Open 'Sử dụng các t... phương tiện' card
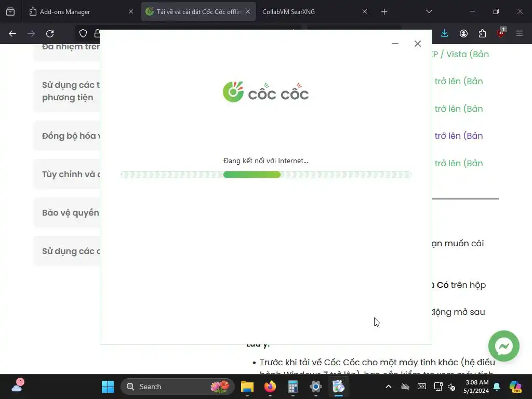 point(67,91)
